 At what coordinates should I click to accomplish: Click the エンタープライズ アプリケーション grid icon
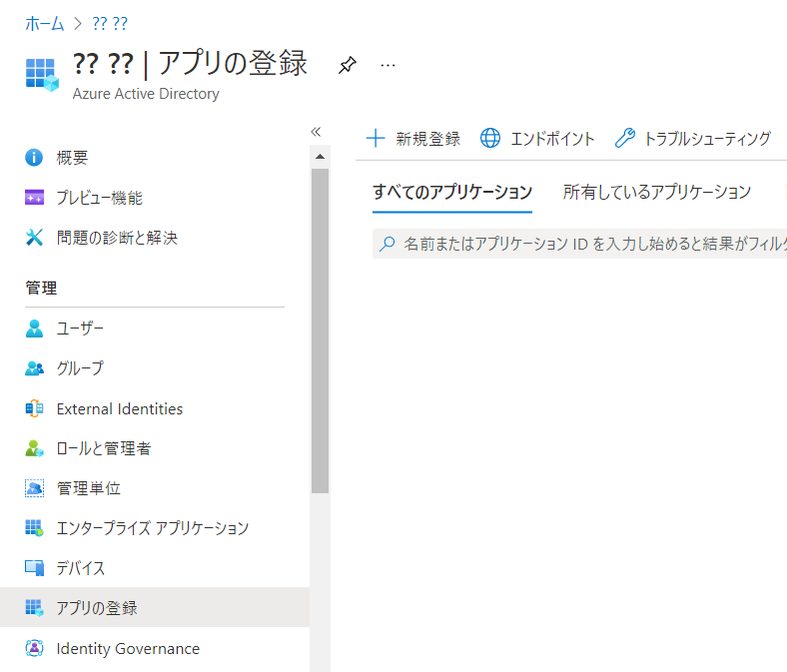tap(34, 528)
